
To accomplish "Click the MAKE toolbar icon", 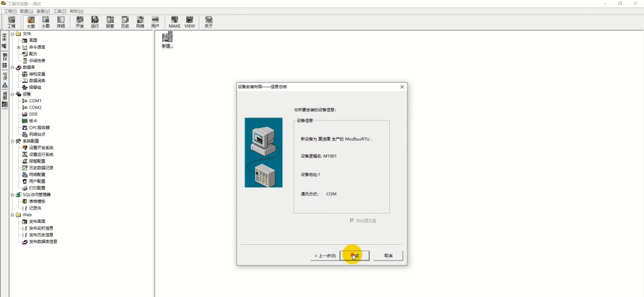I will tap(174, 22).
